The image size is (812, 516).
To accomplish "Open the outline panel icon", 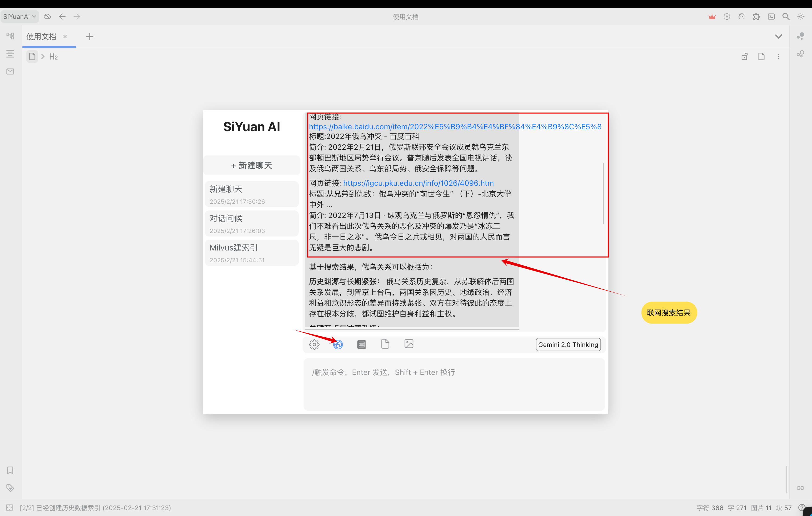I will (10, 54).
